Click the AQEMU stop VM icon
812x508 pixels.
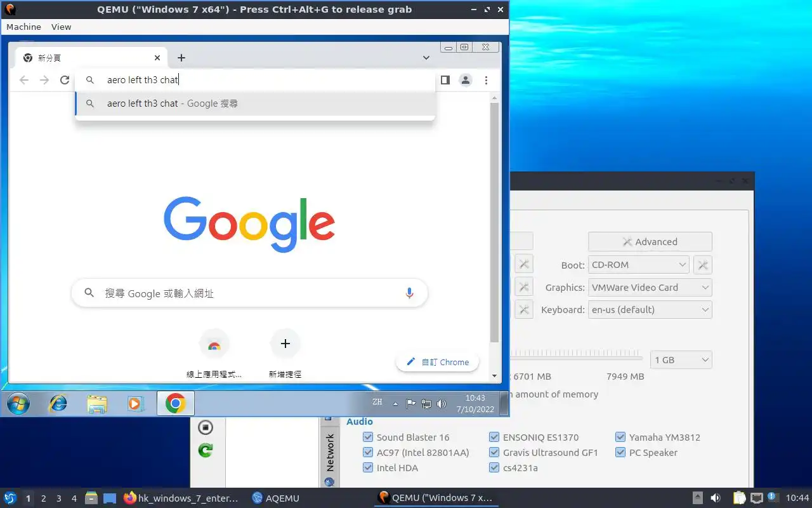pos(205,427)
